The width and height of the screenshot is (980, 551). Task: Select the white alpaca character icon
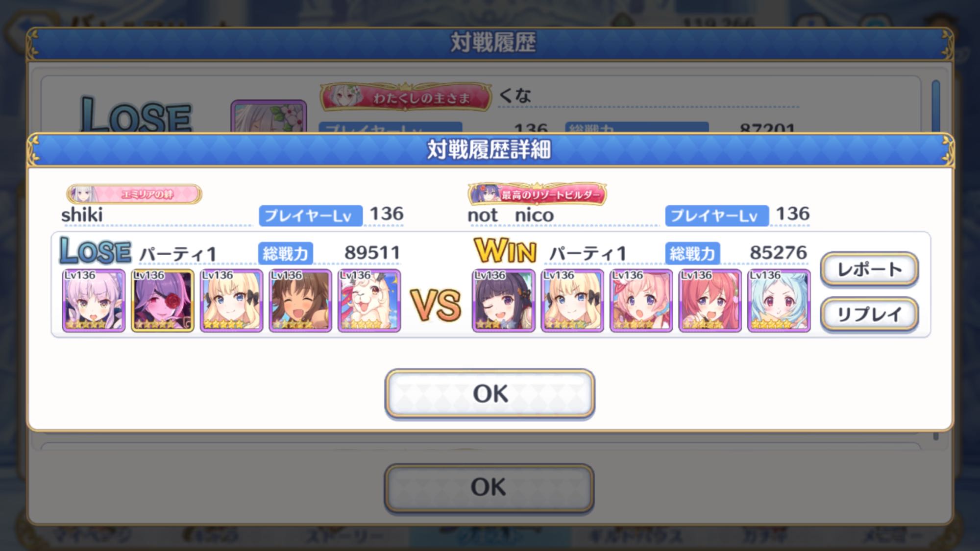click(x=369, y=301)
